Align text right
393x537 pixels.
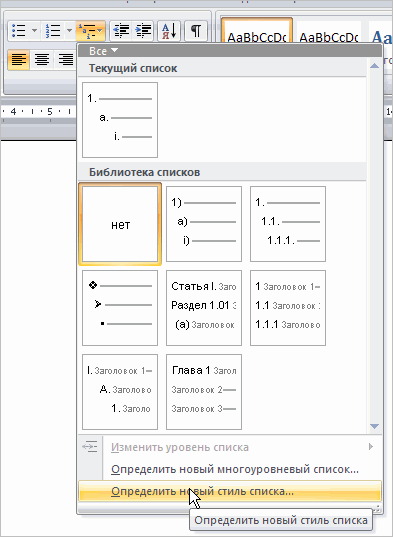pos(65,60)
